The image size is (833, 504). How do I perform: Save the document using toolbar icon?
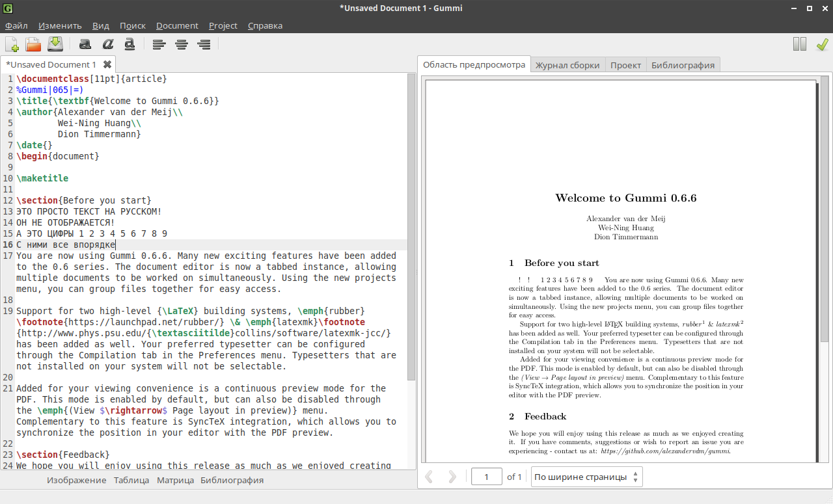click(x=55, y=44)
